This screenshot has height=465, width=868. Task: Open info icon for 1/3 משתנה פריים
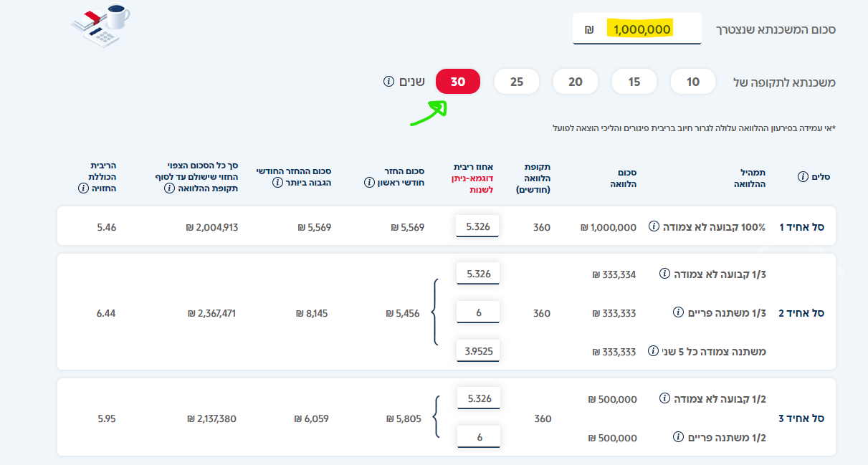[x=678, y=312]
